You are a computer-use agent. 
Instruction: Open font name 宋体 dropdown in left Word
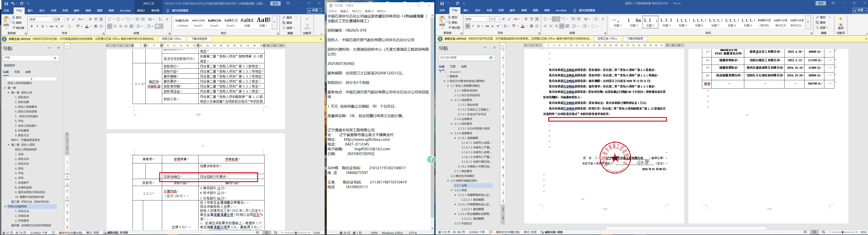point(52,19)
